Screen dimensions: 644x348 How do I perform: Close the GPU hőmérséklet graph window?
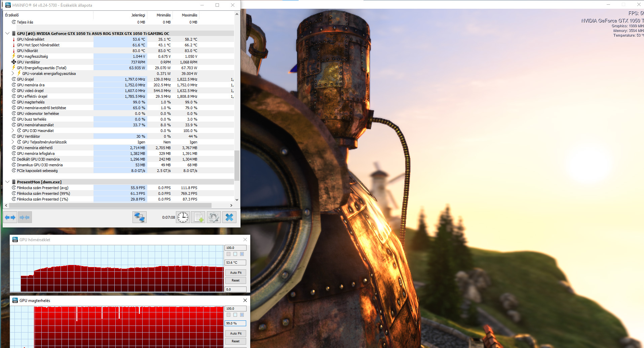[x=245, y=240]
